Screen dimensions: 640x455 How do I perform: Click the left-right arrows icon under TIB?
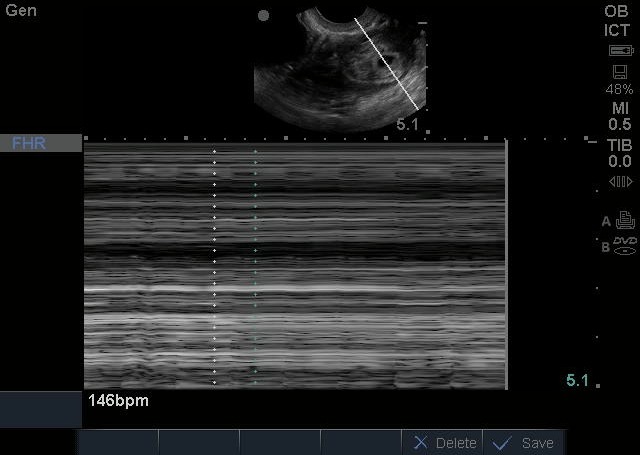pyautogui.click(x=620, y=181)
